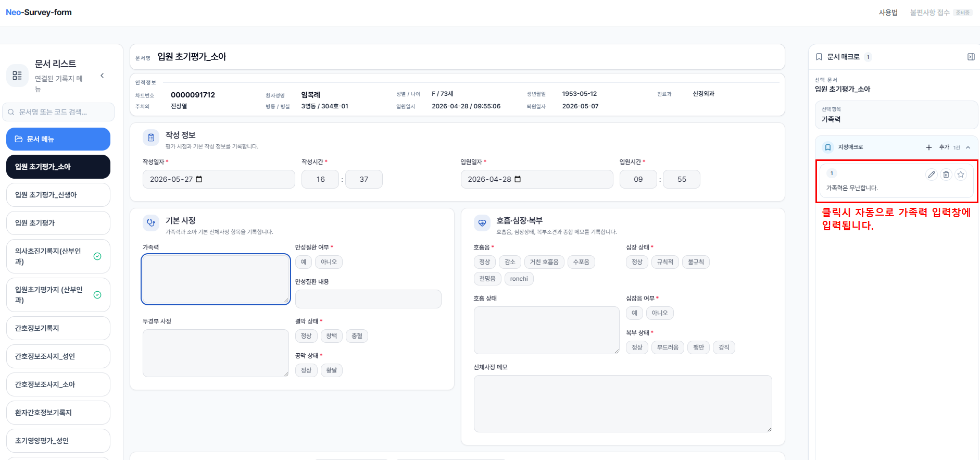Open 초기영양평가_성인 document
980x460 pixels.
[58, 441]
